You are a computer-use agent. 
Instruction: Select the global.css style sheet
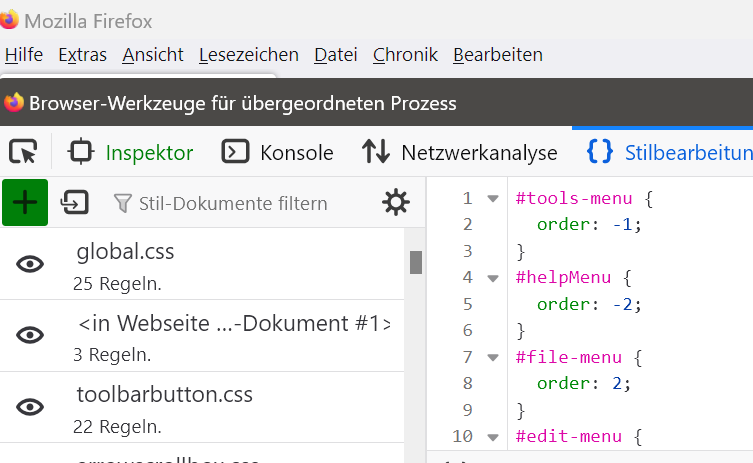point(125,253)
